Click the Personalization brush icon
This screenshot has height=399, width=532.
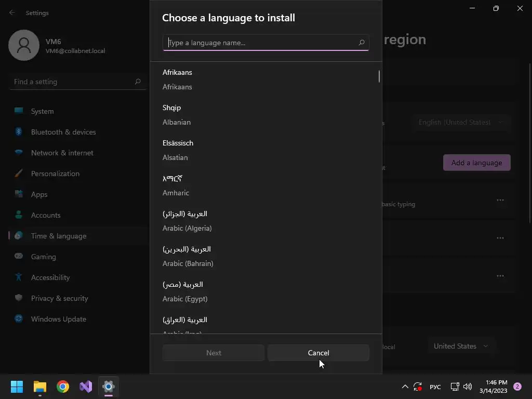(19, 174)
